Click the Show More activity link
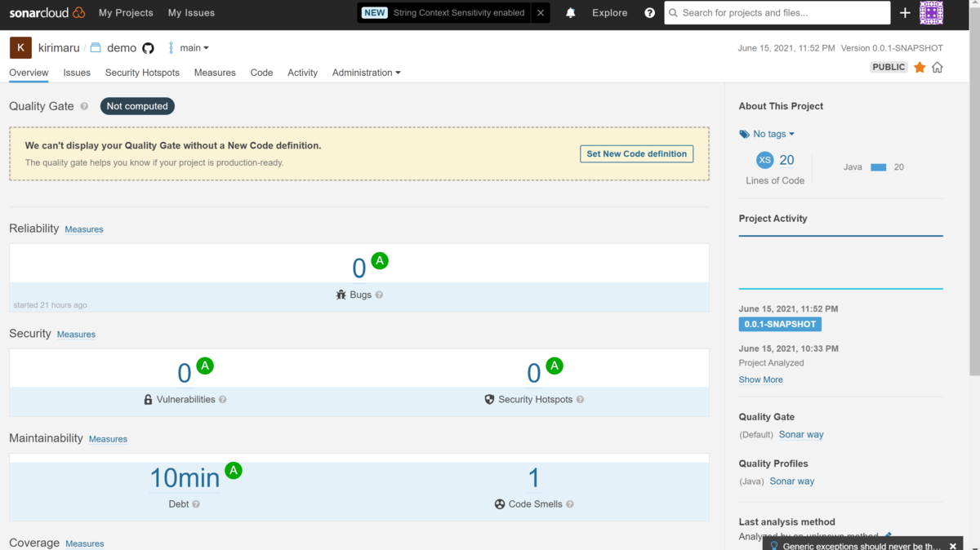Viewport: 980px width, 550px height. (760, 379)
